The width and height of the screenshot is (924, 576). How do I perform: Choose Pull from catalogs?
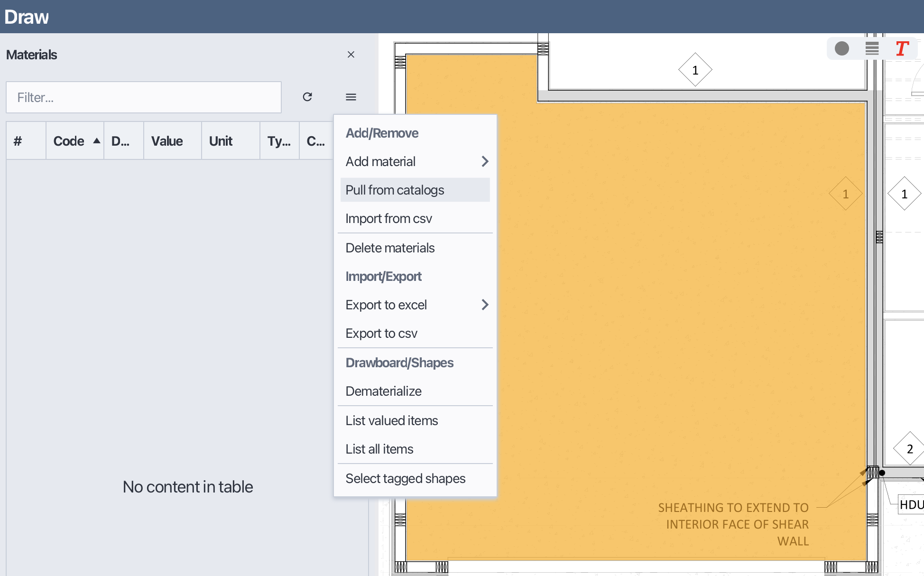[395, 190]
